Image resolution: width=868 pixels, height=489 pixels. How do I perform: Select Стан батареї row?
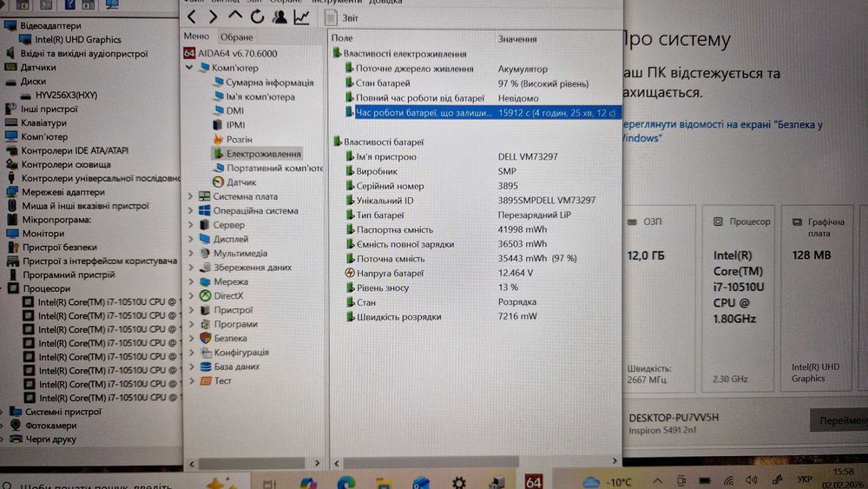[x=475, y=83]
